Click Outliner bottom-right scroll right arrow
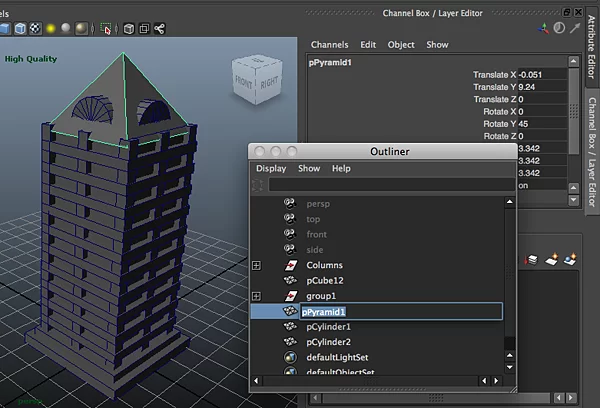 496,381
